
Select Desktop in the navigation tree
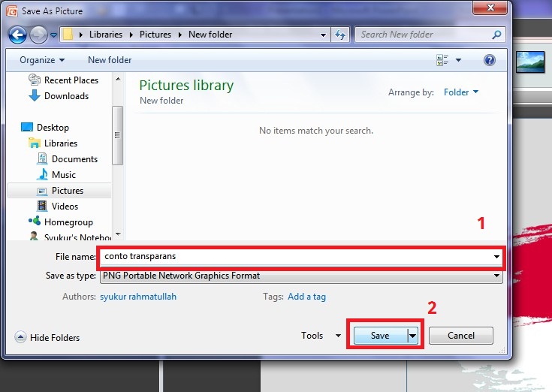53,128
